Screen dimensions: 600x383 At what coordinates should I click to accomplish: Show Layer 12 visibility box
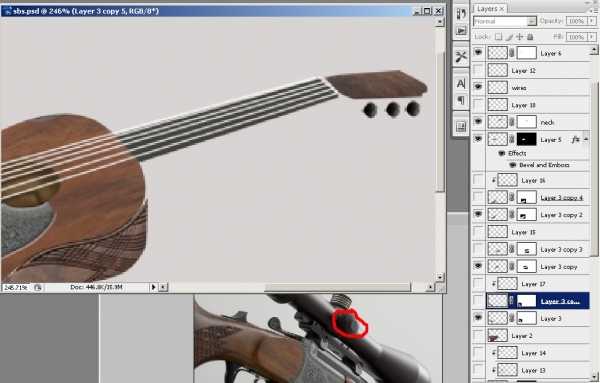pyautogui.click(x=478, y=70)
